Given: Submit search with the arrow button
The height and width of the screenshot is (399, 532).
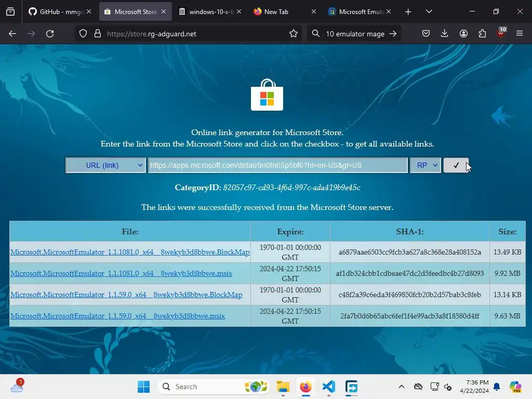Looking at the screenshot, I should 393,34.
